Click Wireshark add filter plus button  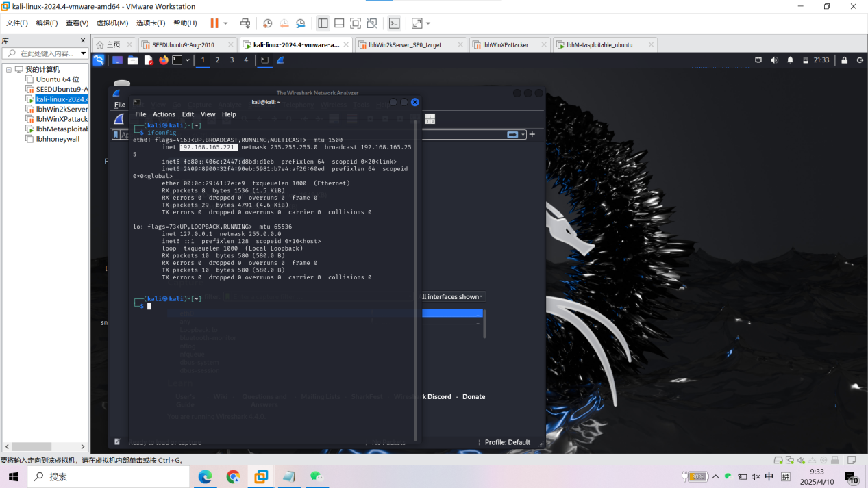(532, 135)
